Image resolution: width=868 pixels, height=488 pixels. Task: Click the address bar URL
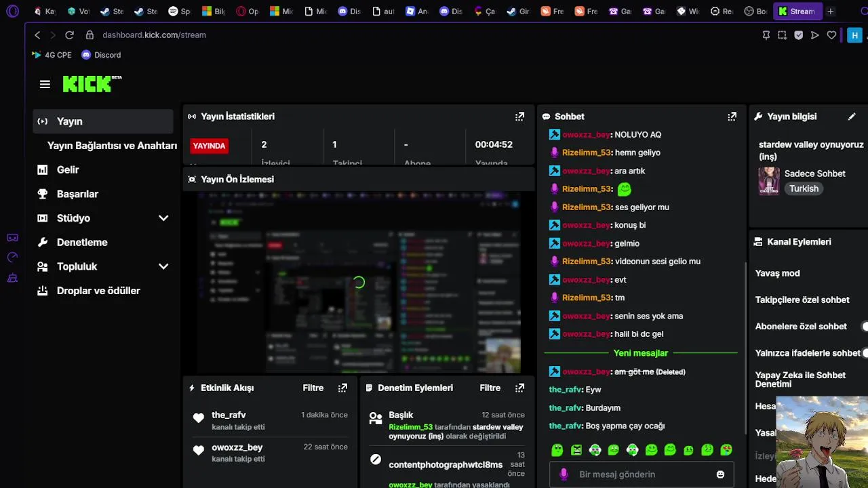pyautogui.click(x=154, y=35)
